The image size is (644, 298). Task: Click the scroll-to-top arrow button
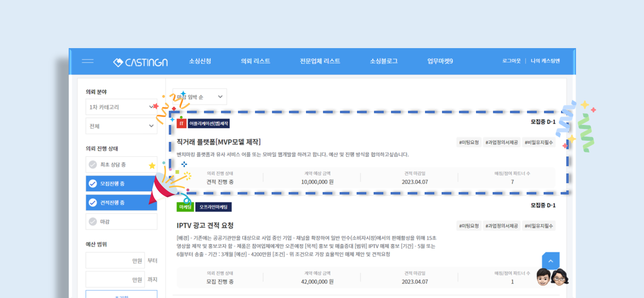coord(550,261)
